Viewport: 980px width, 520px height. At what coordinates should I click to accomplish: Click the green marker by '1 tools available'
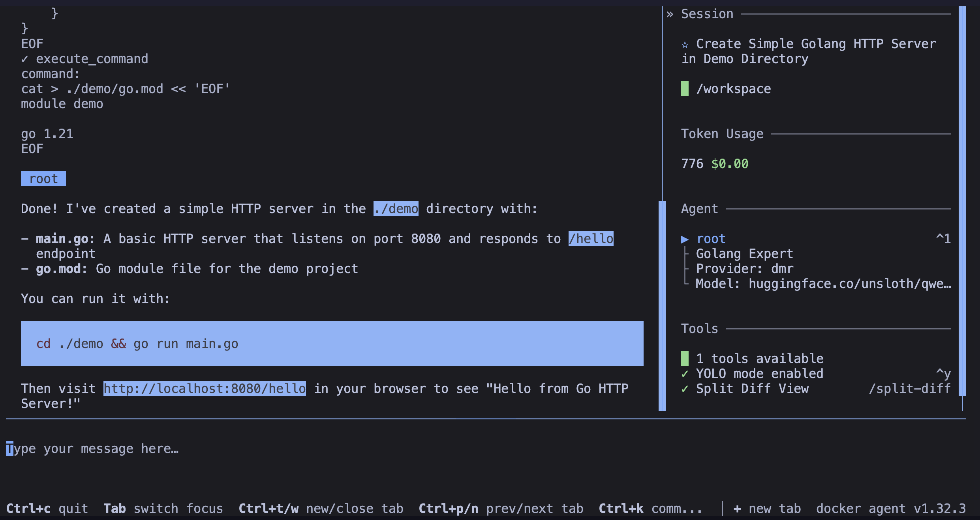click(x=685, y=359)
